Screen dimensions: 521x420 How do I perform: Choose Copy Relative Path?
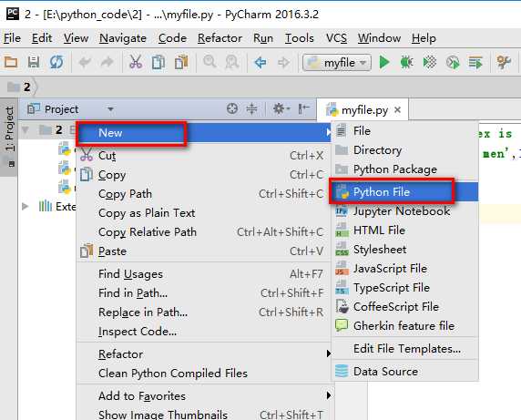(x=204, y=232)
